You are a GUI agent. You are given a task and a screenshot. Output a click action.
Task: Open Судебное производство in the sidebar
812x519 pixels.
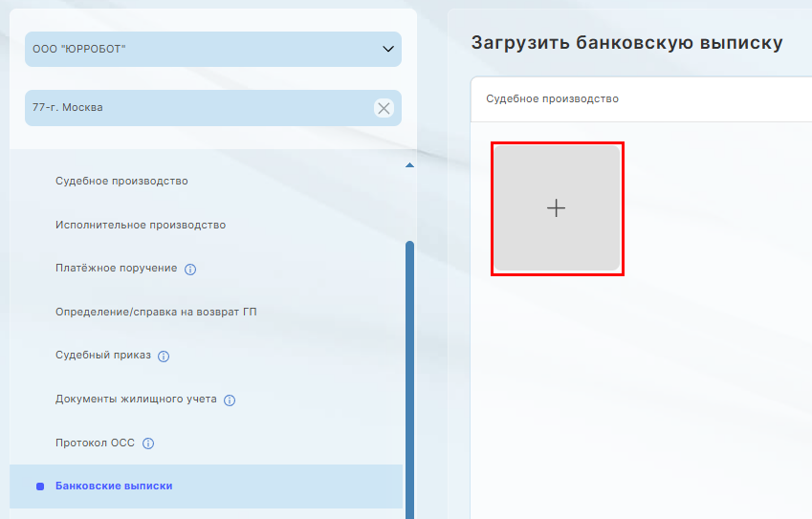121,181
